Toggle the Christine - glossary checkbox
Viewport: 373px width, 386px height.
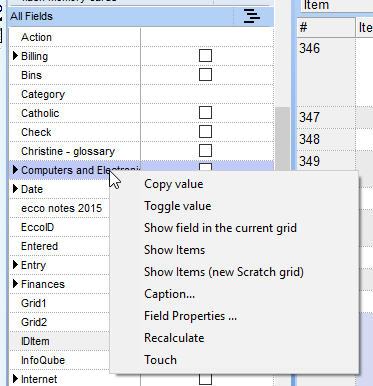[x=205, y=151]
